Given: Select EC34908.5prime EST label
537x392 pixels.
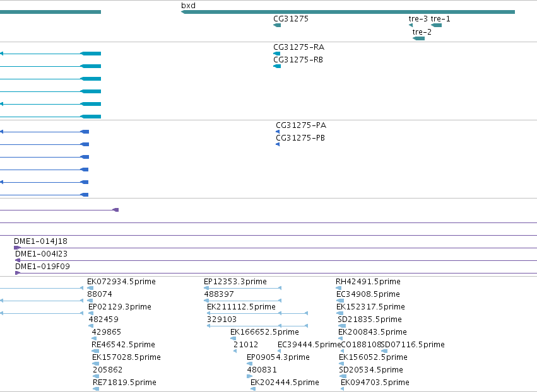Looking at the screenshot, I should 368,294.
